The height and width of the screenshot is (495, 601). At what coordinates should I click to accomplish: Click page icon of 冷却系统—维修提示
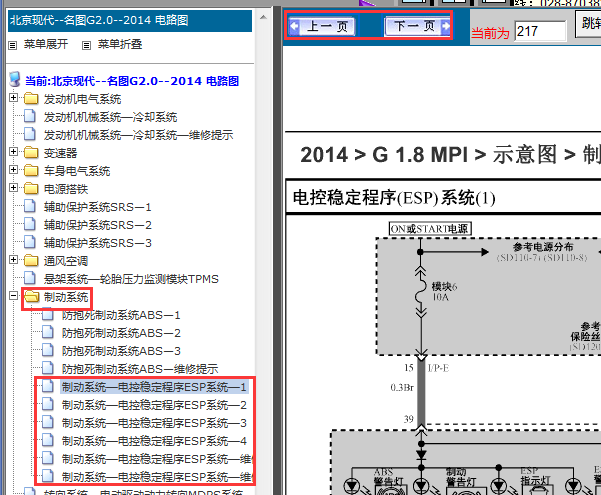point(30,134)
